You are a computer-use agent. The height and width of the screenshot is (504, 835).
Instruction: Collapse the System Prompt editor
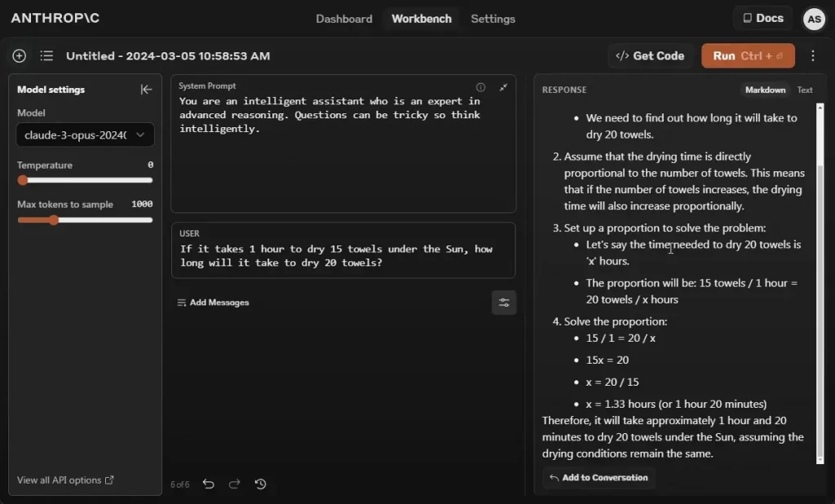click(503, 87)
